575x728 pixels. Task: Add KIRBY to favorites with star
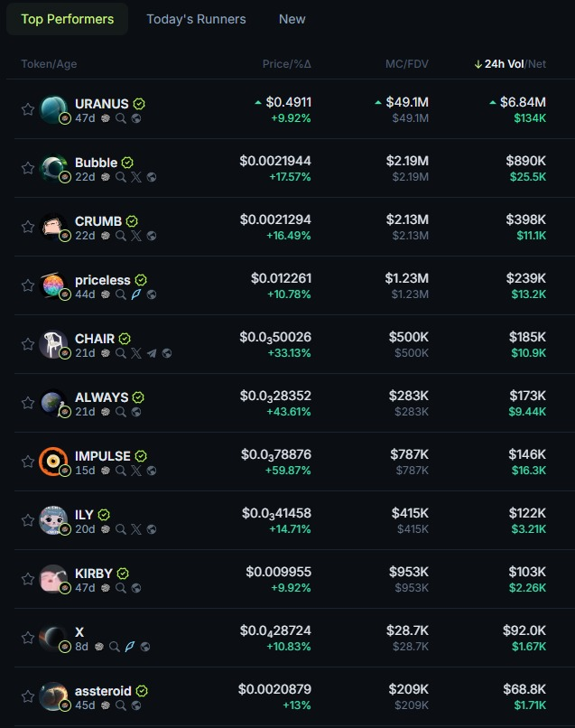tap(28, 580)
